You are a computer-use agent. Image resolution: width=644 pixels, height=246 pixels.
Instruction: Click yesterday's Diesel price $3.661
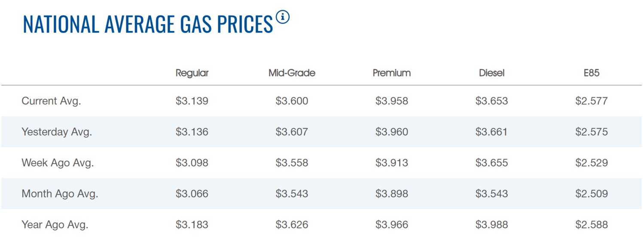(x=491, y=132)
